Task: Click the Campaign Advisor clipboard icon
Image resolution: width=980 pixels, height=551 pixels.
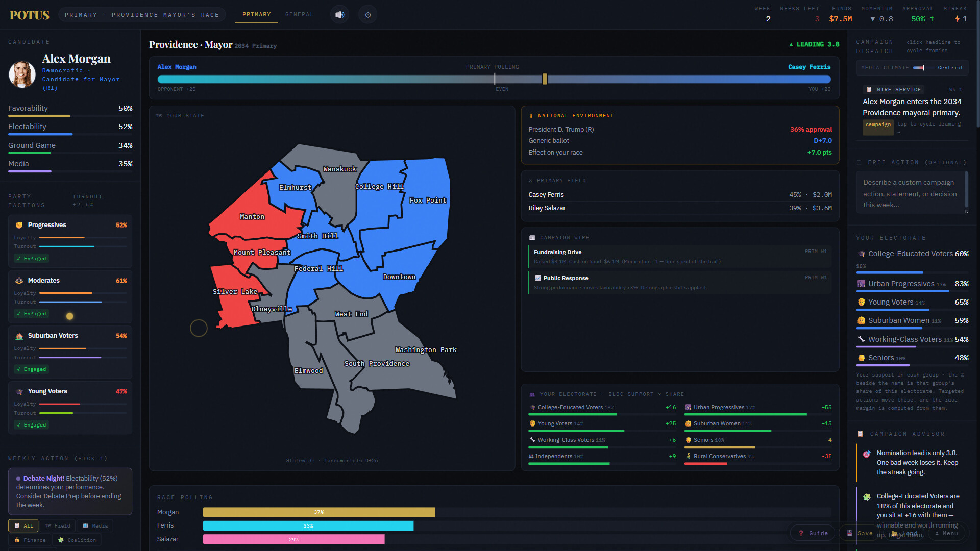Action: coord(860,434)
